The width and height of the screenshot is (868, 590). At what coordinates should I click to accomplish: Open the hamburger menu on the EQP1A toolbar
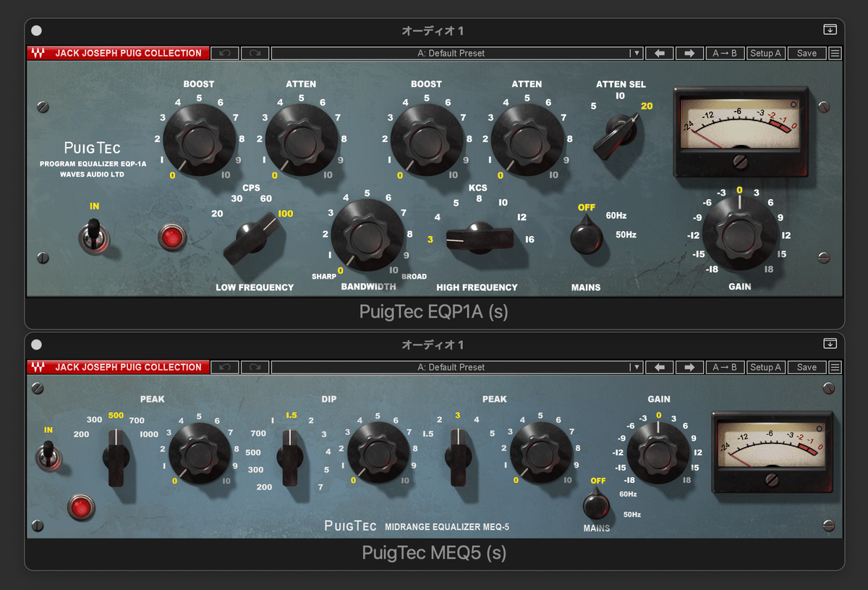(x=834, y=52)
